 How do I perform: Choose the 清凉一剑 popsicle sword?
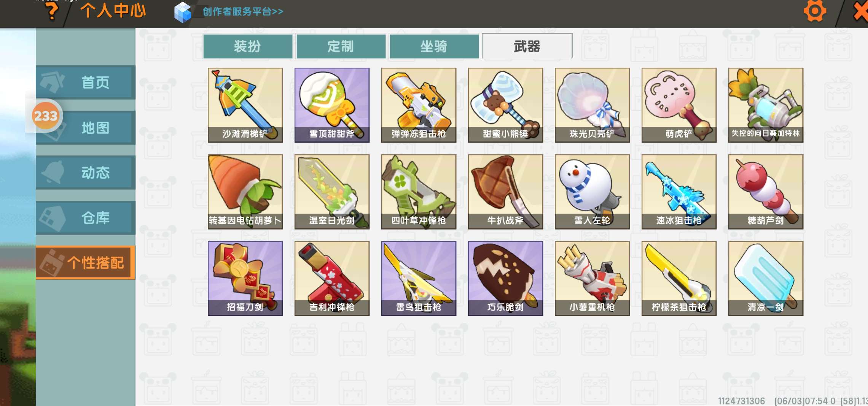tap(766, 279)
